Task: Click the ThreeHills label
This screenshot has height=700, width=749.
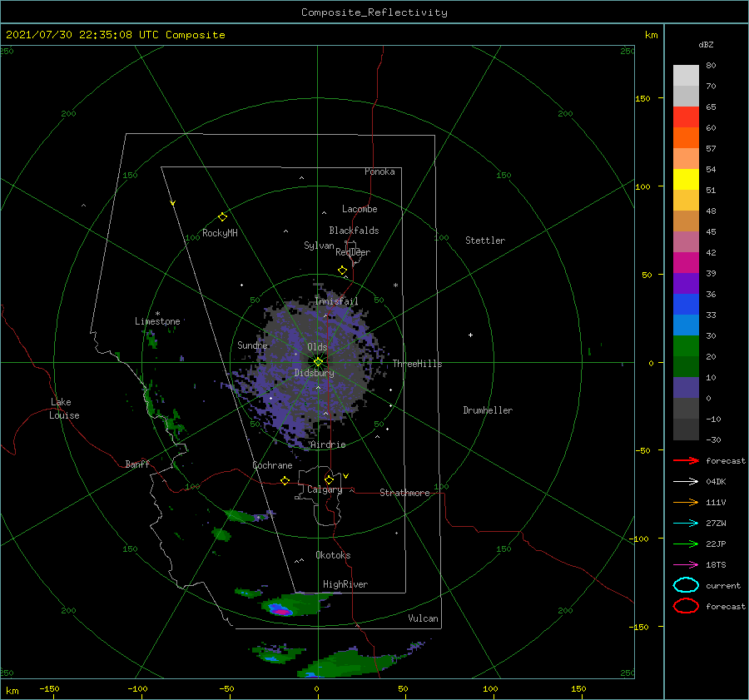Action: click(417, 364)
